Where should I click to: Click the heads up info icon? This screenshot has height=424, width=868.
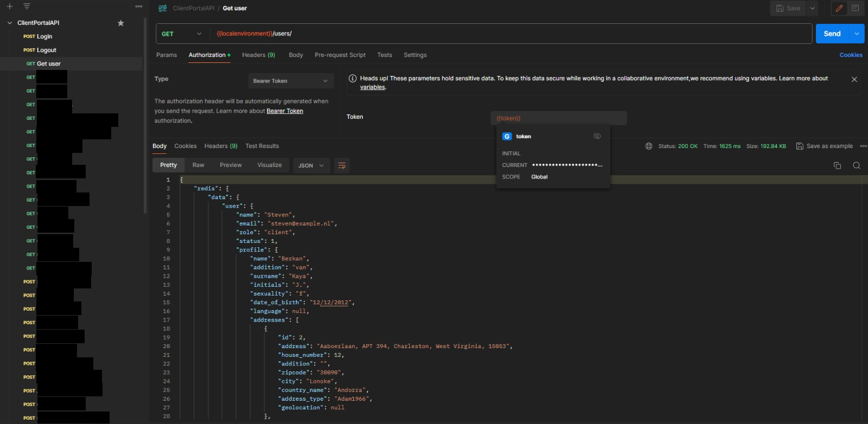[353, 79]
